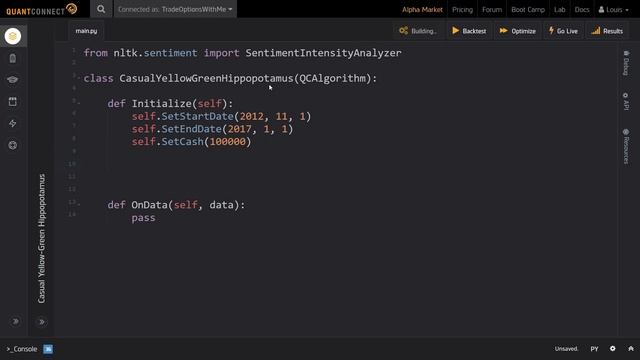Image resolution: width=640 pixels, height=360 pixels.
Task: Collapse the Initialize method fold arrow
Action: coord(79,103)
